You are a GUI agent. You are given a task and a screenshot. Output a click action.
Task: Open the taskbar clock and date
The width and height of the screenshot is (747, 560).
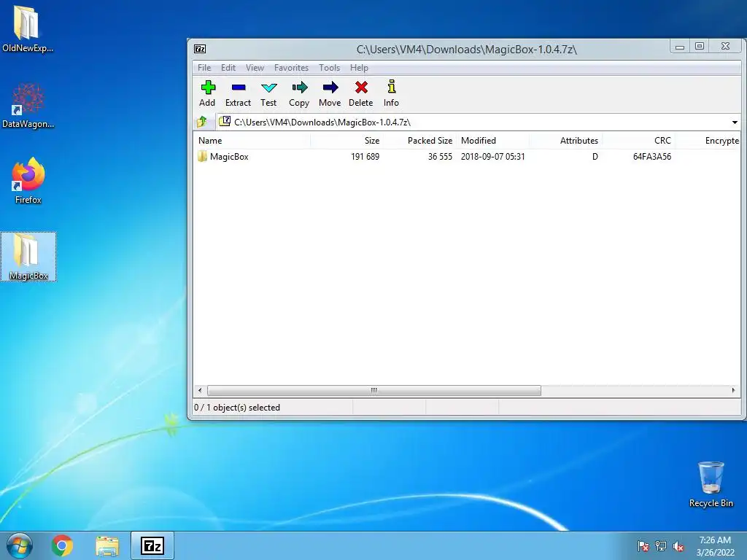pos(715,546)
